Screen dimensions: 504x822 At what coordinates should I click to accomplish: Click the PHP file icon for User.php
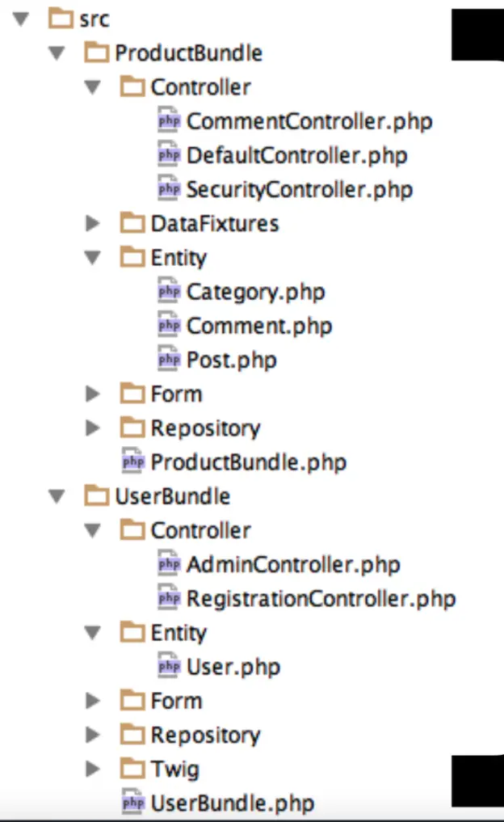168,667
